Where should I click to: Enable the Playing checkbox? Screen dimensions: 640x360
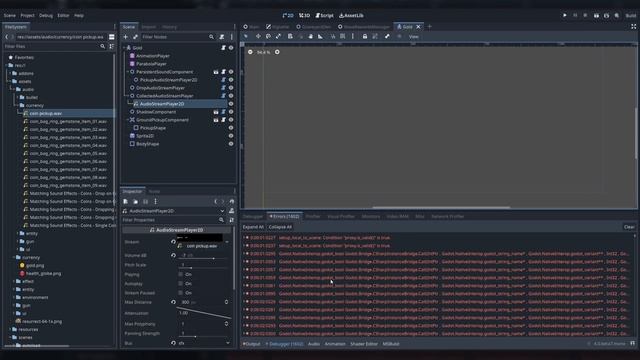pyautogui.click(x=180, y=274)
